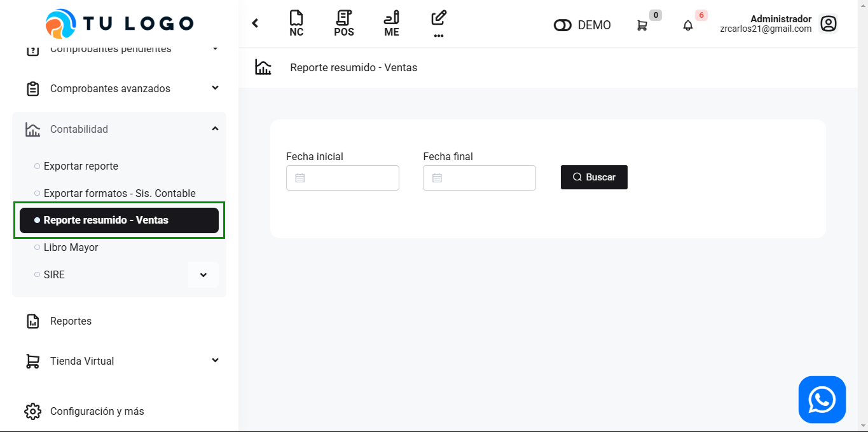Open the notifications bell
This screenshot has height=432, width=868.
688,25
